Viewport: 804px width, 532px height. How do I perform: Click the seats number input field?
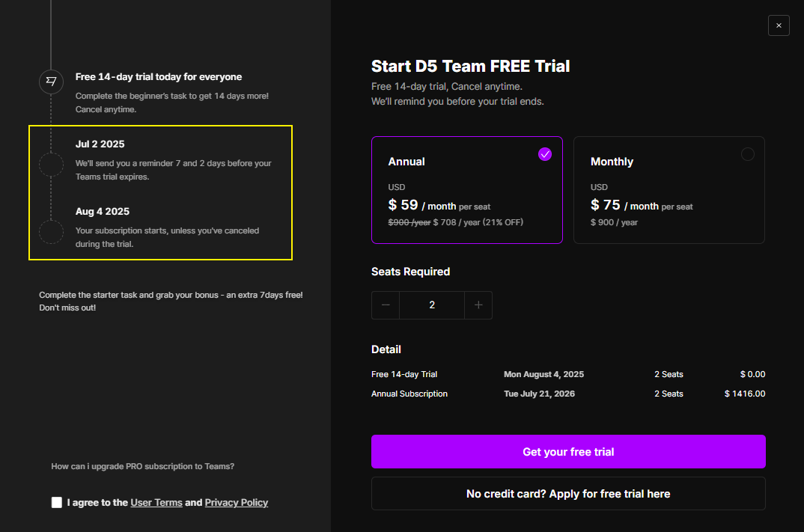[432, 305]
